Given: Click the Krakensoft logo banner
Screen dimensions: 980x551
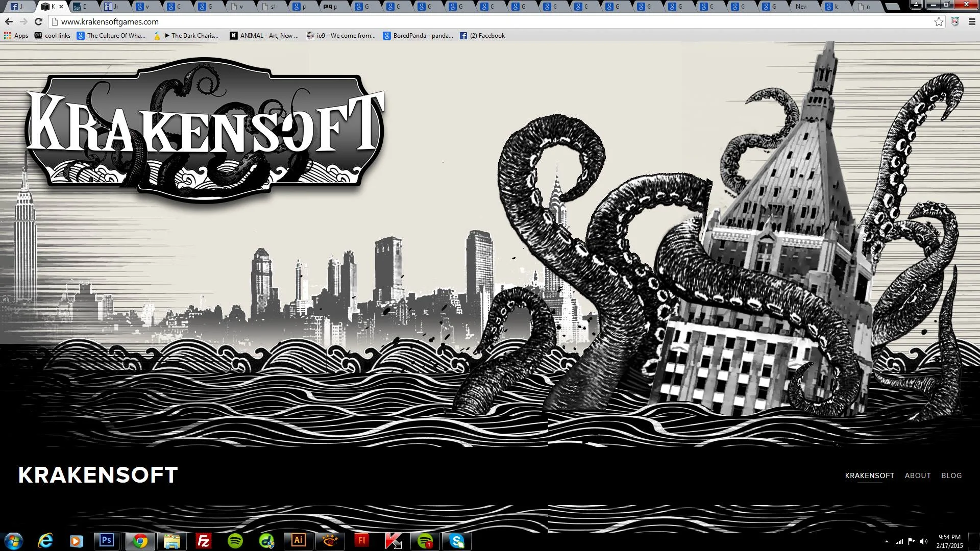Looking at the screenshot, I should pyautogui.click(x=205, y=130).
